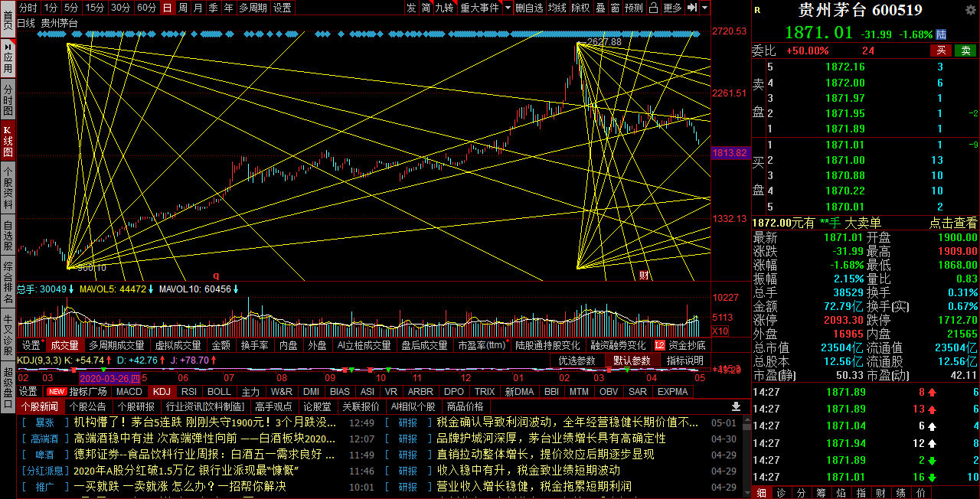Switch to the MACD indicator tab
Image resolution: width=980 pixels, height=499 pixels.
tap(129, 391)
